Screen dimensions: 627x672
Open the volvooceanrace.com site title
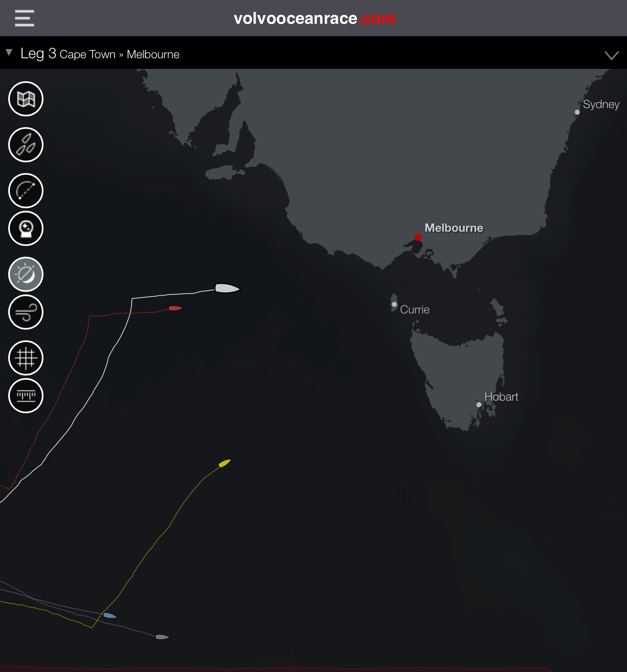tap(314, 18)
